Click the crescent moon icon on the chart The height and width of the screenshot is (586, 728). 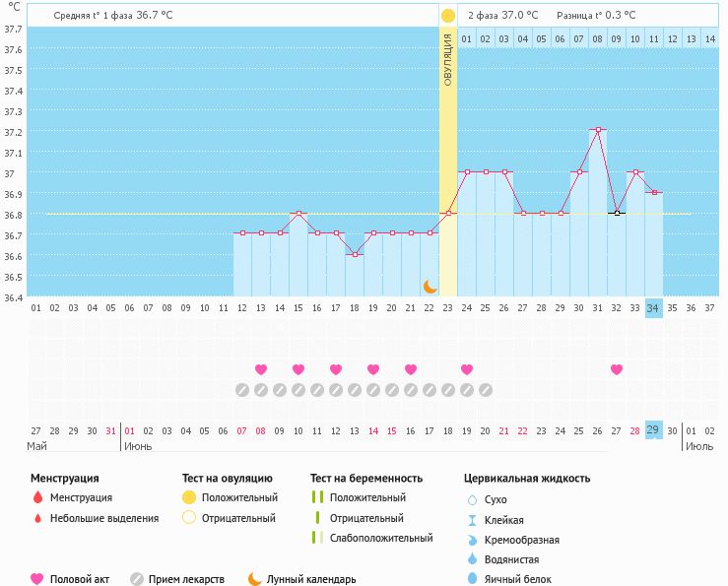pos(430,286)
